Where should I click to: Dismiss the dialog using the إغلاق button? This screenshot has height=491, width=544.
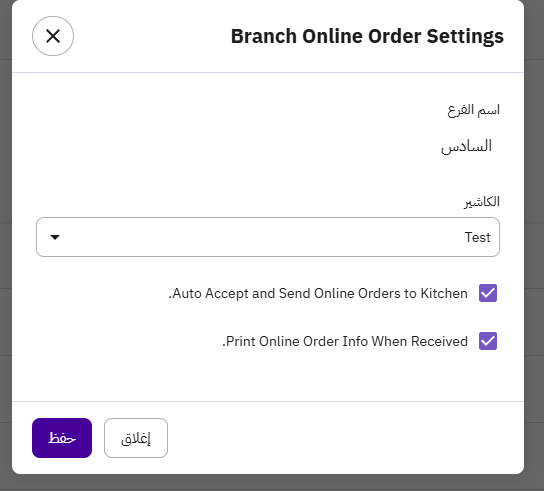click(x=136, y=438)
